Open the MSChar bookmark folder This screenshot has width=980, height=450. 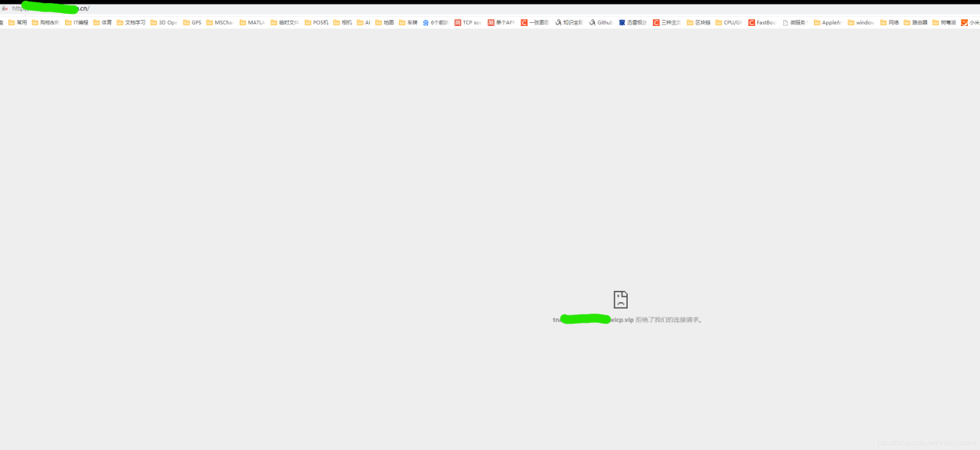click(220, 23)
